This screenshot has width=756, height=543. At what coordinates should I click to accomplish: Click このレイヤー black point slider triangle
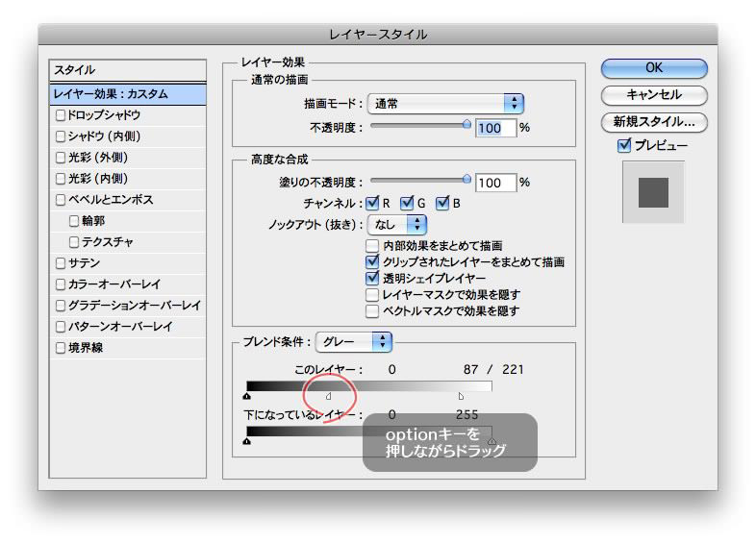(247, 396)
